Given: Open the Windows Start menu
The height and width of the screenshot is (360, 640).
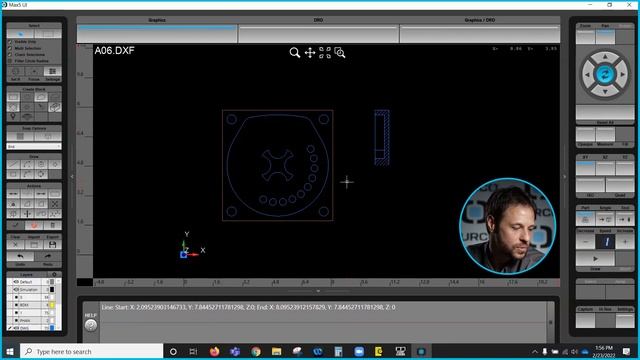Looking at the screenshot, I should (x=10, y=351).
